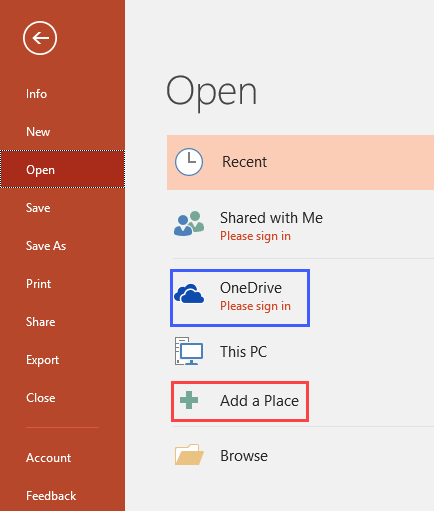Open the Share page
Screen dimensions: 434x511
[x=41, y=322]
